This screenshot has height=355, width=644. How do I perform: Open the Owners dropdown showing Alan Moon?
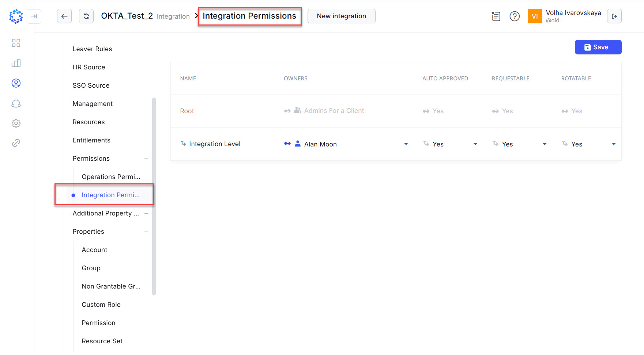point(406,144)
